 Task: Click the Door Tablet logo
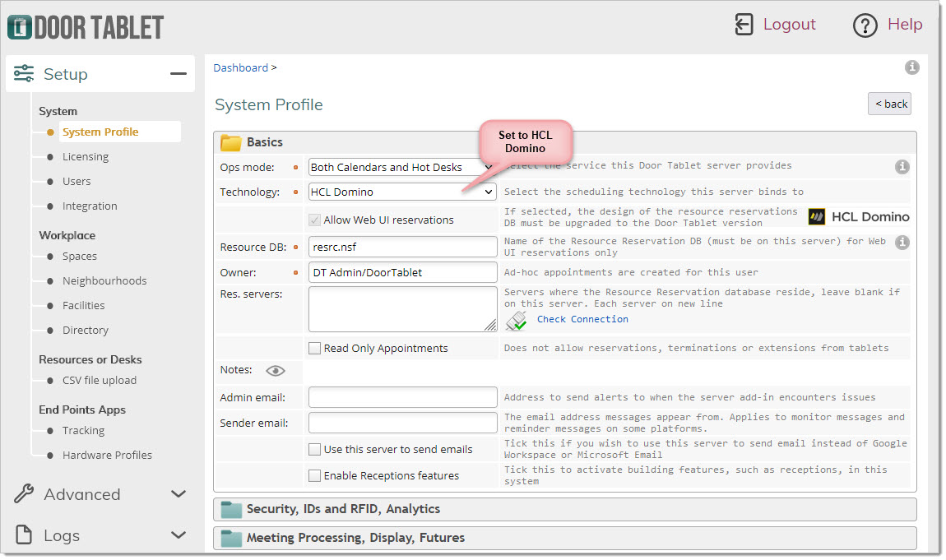coord(86,26)
